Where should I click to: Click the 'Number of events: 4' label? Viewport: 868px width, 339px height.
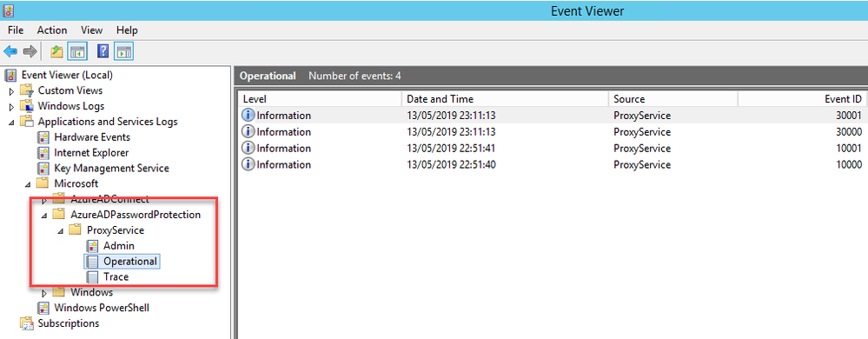click(354, 76)
